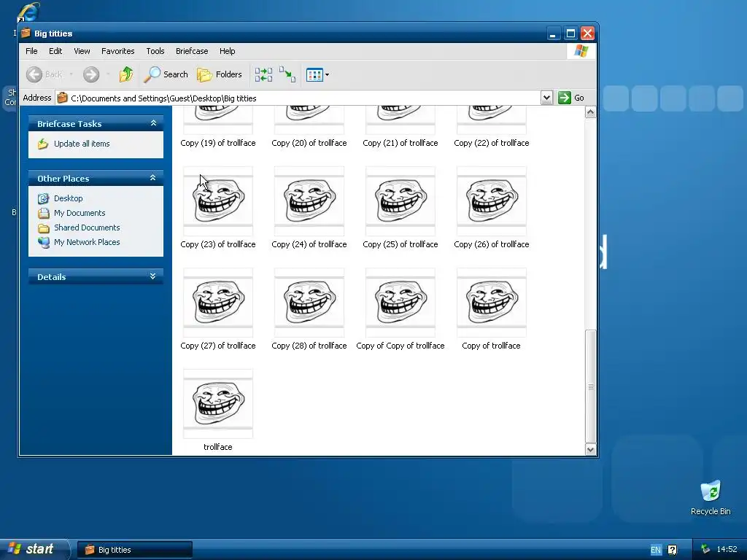
Task: Open the Favorites menu
Action: click(117, 51)
